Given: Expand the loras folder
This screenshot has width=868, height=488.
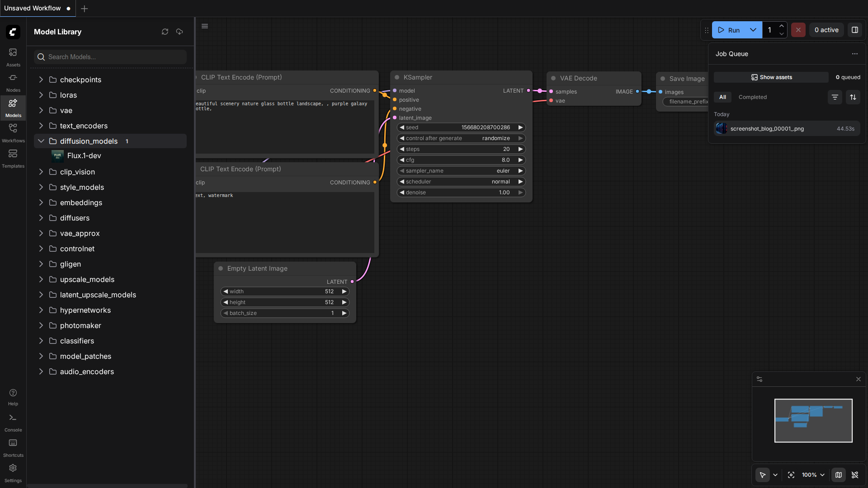Looking at the screenshot, I should tap(41, 95).
